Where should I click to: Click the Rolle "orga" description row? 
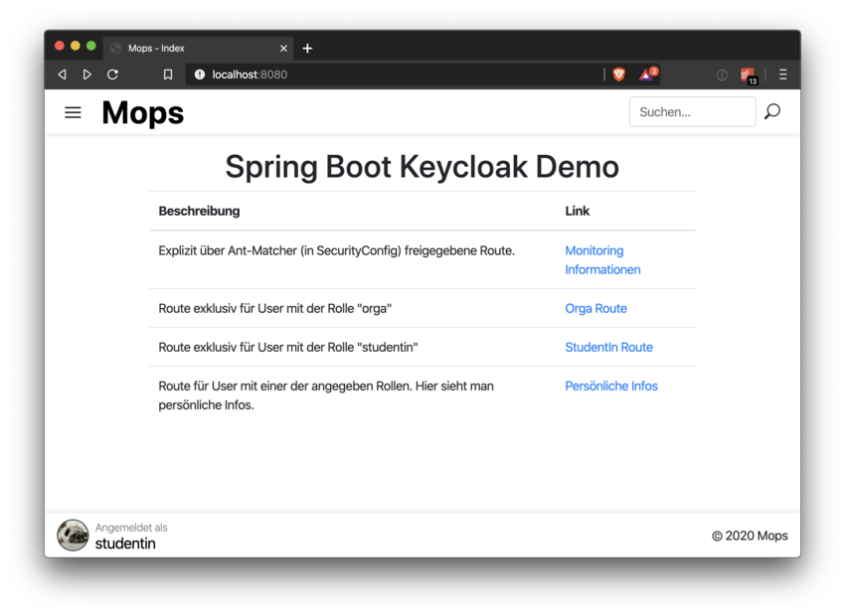274,309
